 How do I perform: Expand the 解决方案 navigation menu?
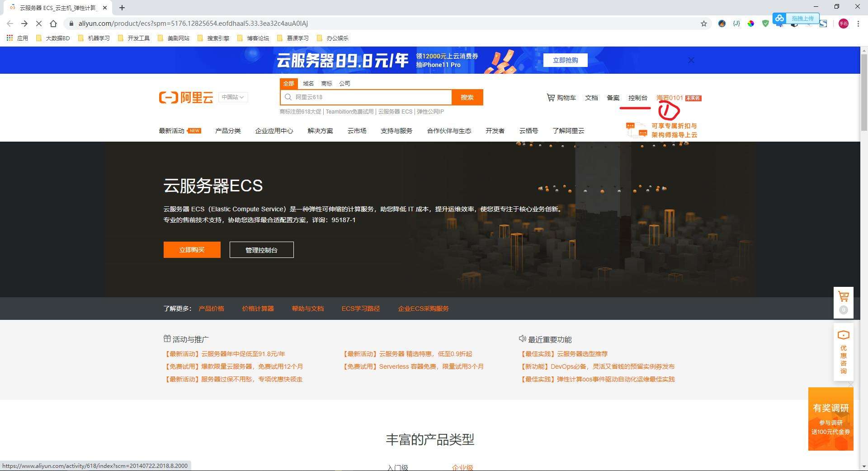click(x=320, y=131)
